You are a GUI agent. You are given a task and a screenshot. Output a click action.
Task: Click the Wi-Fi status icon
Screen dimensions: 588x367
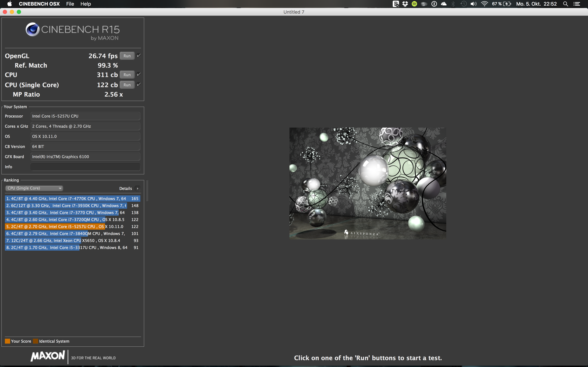[x=484, y=4]
